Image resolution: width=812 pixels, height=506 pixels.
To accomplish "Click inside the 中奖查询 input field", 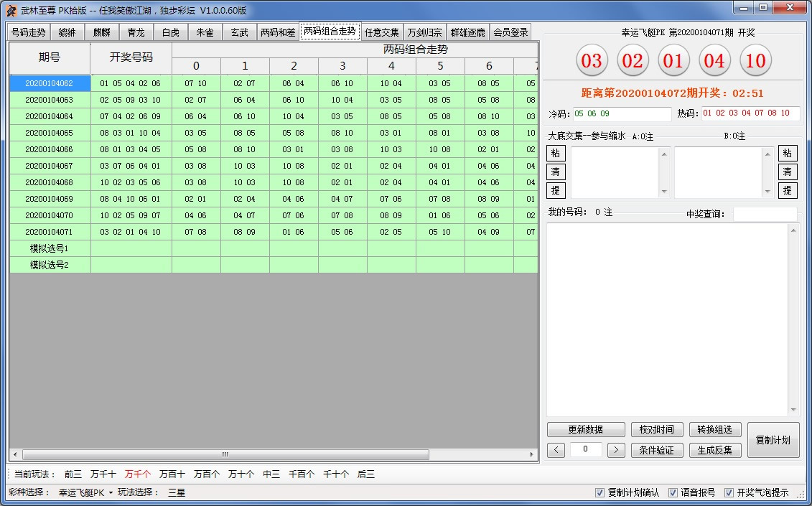I will click(x=765, y=213).
